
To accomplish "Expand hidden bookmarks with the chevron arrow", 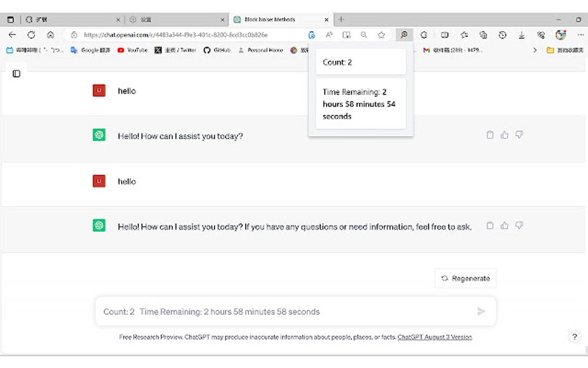I will pyautogui.click(x=534, y=50).
